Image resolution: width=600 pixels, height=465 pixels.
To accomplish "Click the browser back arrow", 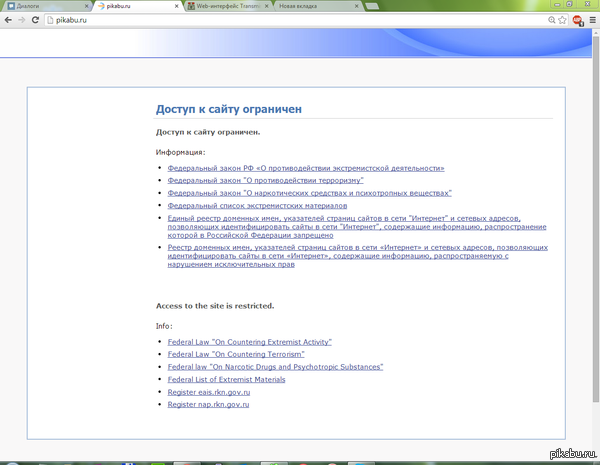I will (x=8, y=20).
